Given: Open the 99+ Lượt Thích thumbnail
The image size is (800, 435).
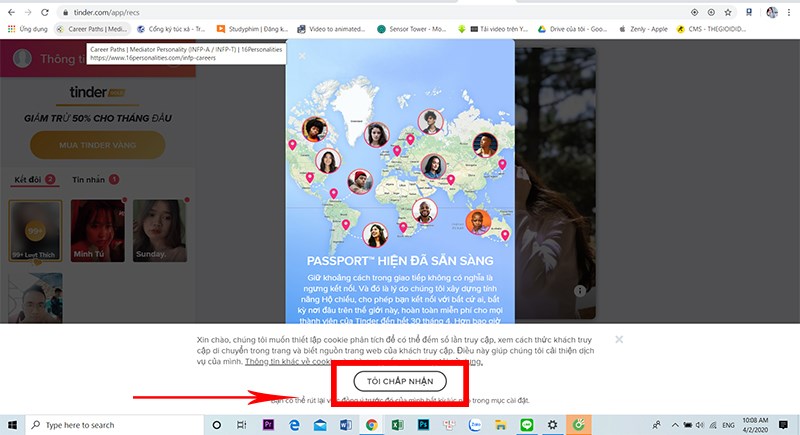Looking at the screenshot, I should coord(35,231).
